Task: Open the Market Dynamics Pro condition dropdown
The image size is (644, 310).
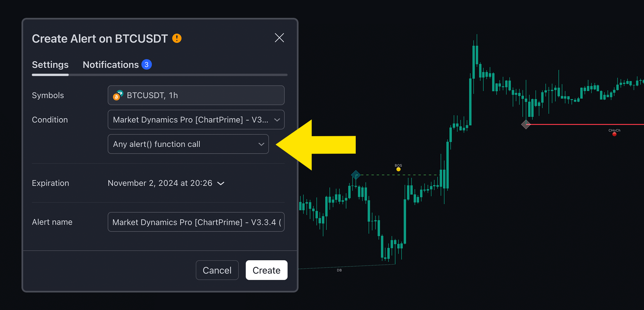Action: (x=196, y=120)
